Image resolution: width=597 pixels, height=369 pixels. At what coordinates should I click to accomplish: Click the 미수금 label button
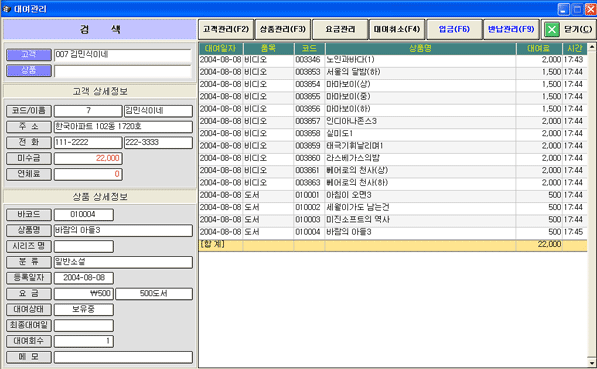(x=29, y=158)
